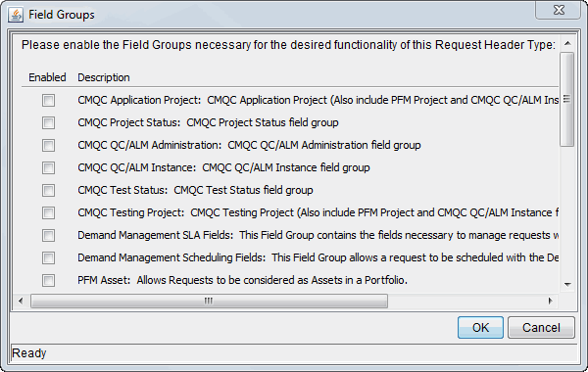Close the Field Groups dialog window
Screen dimensions: 588x372
(x=559, y=10)
